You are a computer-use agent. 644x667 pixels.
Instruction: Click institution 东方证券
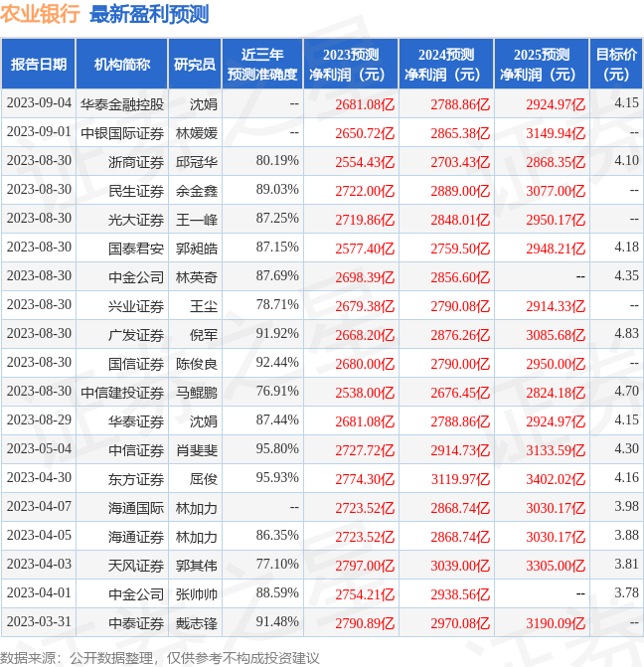click(x=136, y=479)
